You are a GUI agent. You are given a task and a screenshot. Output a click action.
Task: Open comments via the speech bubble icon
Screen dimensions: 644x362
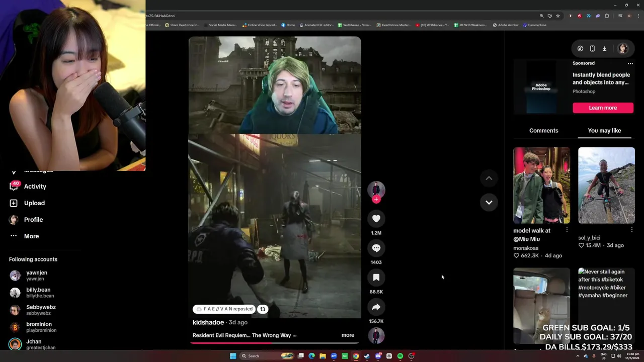pos(376,248)
